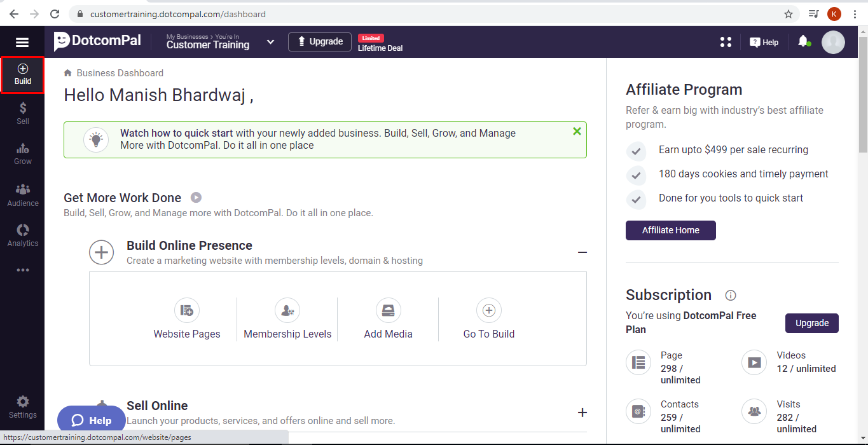The image size is (868, 445).
Task: Click the Business Dashboard breadcrumb
Action: pos(120,73)
